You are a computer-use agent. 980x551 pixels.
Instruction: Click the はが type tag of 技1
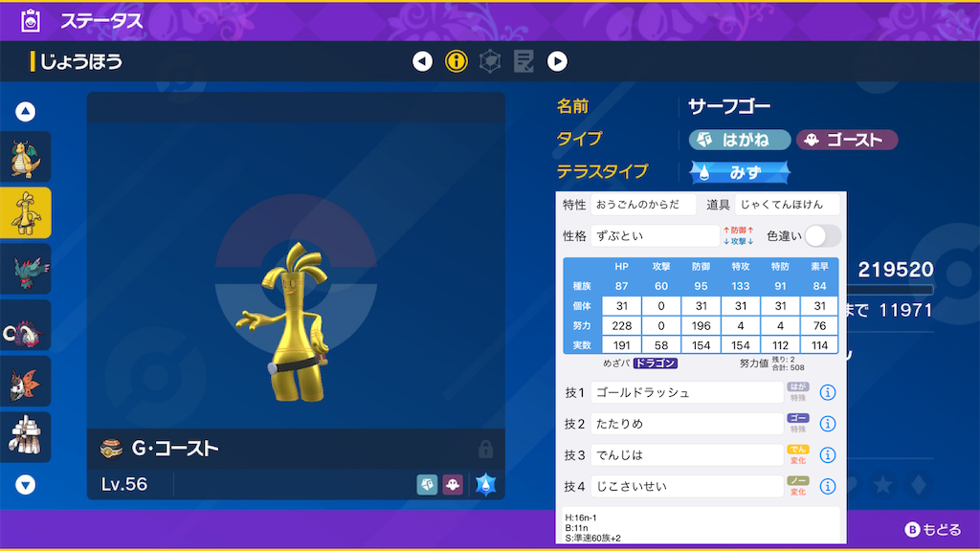798,386
